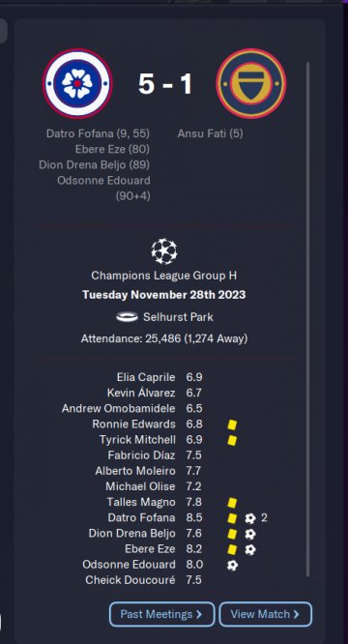Screen dimensions: 348x644
Task: Click Ebere Eze's goal ball icon
Action: pos(250,549)
